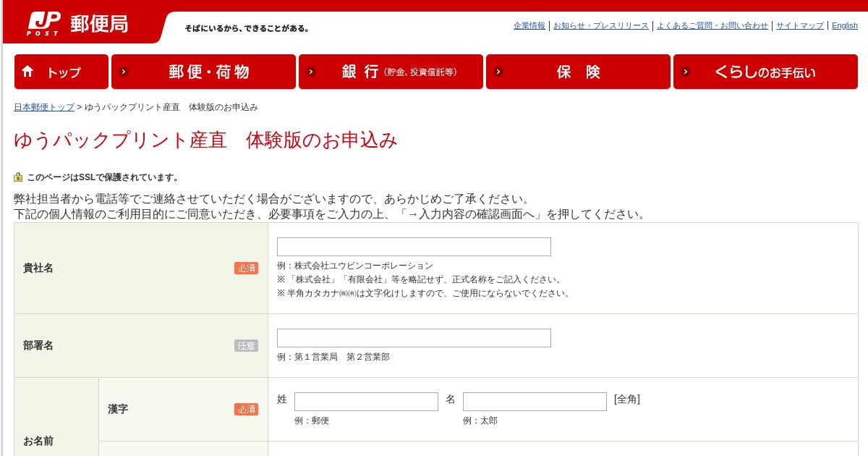Open the 保険 menu
The width and height of the screenshot is (868, 456).
(x=578, y=72)
